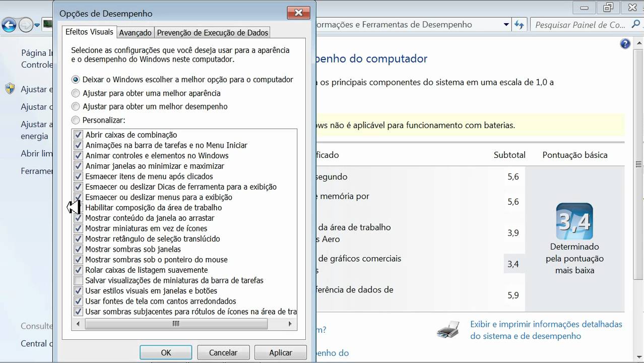Toggle Esmaecer ou deslizar menus para a exibição
This screenshot has width=644, height=363.
click(x=78, y=197)
